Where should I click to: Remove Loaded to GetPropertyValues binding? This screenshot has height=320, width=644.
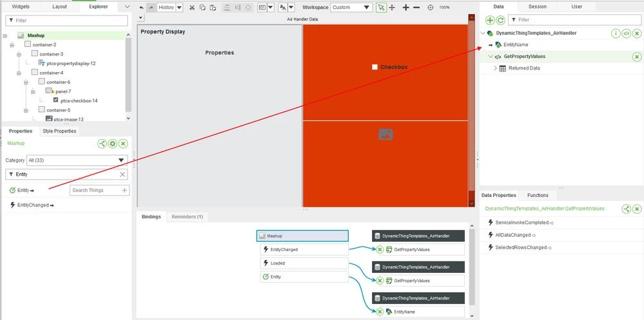pos(380,281)
